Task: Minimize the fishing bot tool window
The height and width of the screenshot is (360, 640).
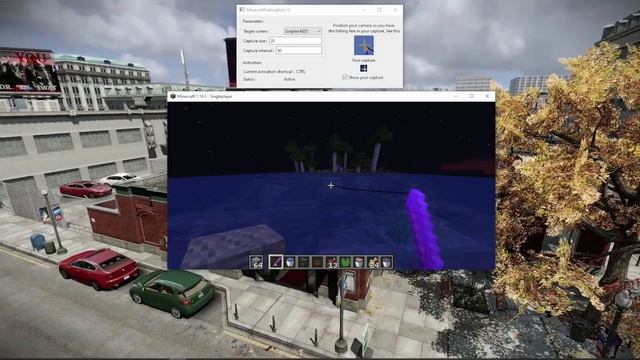Action: click(x=364, y=9)
